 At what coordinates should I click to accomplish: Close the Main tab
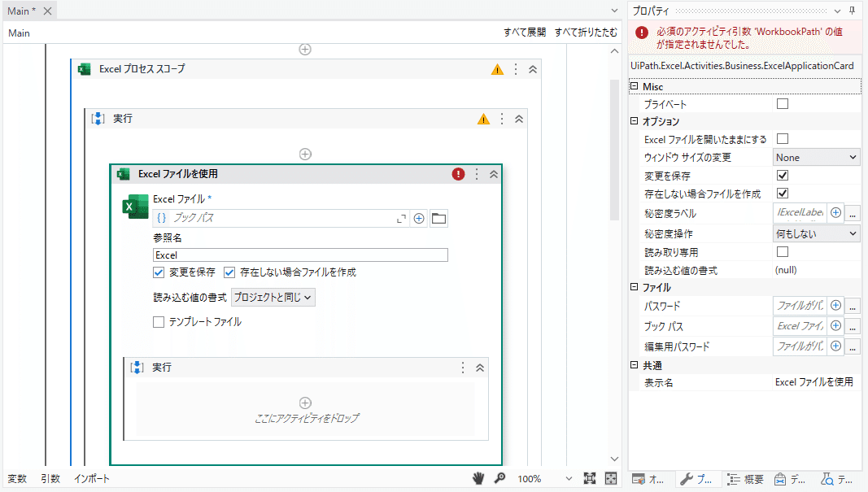click(x=48, y=11)
